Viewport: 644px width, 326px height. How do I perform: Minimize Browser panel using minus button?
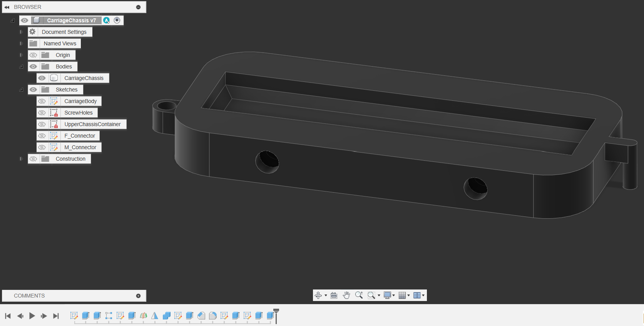coord(138,7)
